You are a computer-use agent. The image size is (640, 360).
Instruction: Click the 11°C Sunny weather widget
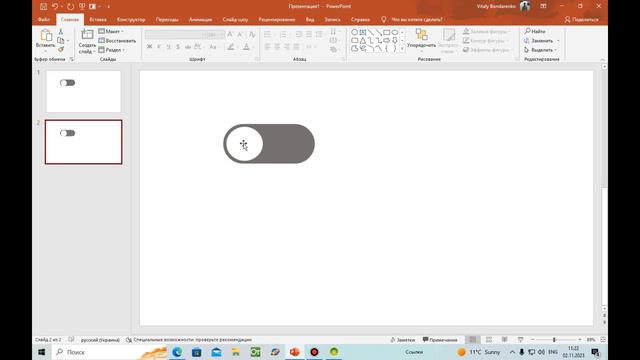[x=479, y=352]
